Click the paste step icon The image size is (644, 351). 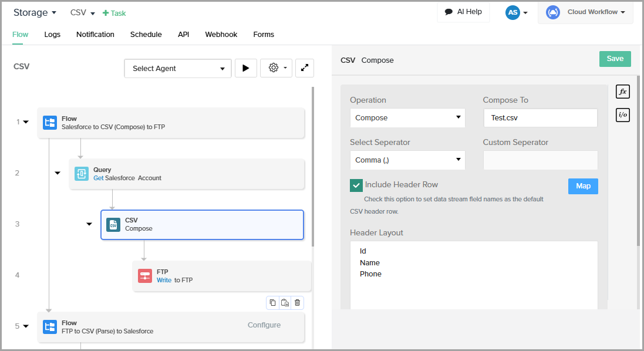[285, 303]
